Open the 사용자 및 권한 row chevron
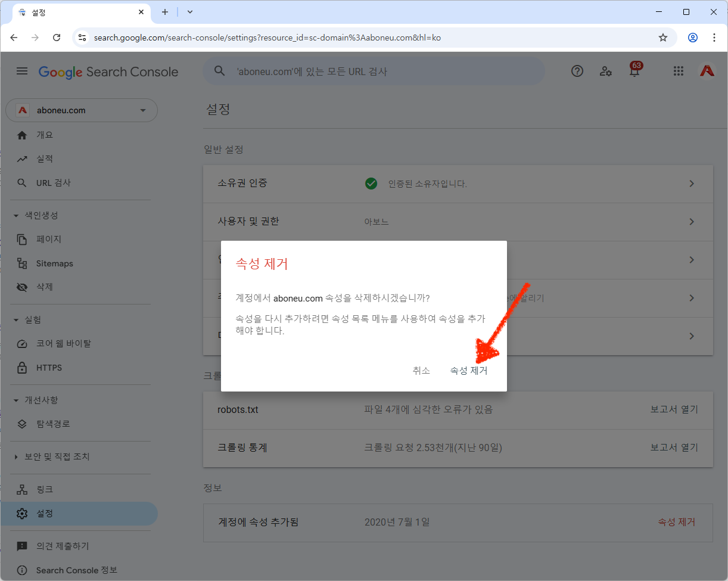The width and height of the screenshot is (728, 581). pyautogui.click(x=692, y=222)
